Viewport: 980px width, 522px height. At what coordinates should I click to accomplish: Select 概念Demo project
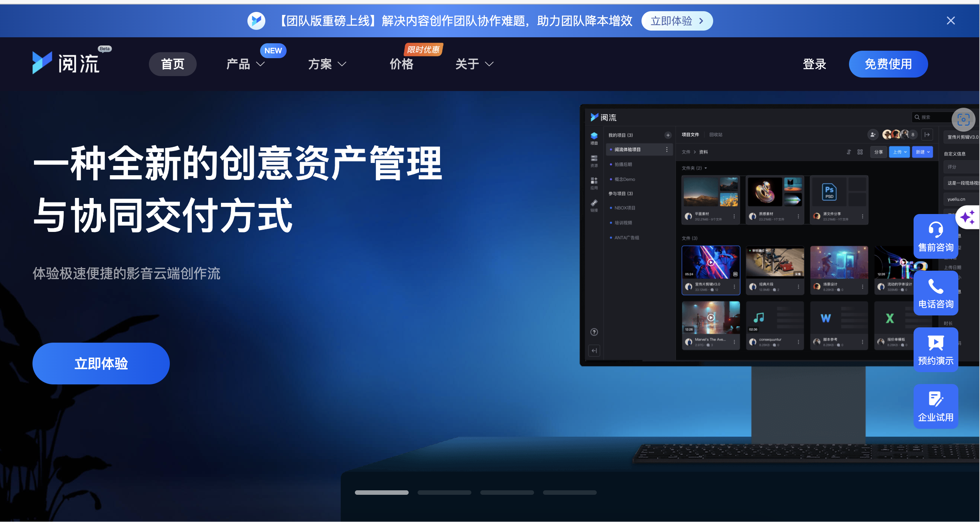[x=624, y=179]
